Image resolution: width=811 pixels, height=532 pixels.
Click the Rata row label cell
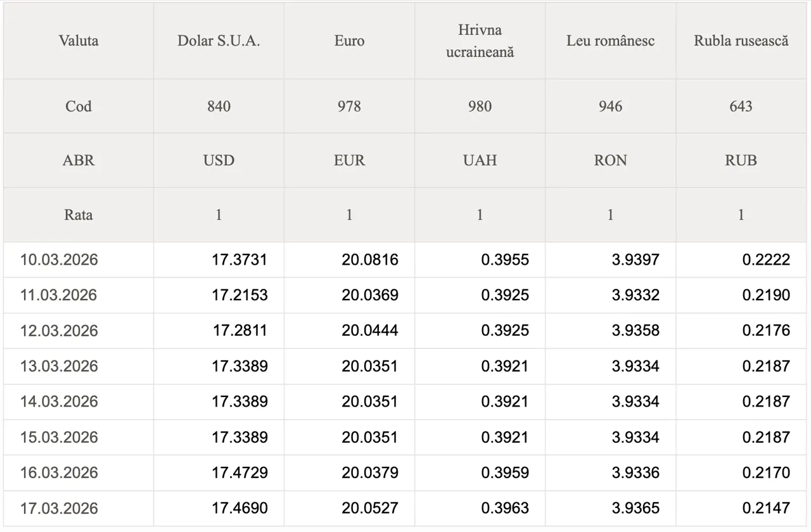(x=79, y=215)
